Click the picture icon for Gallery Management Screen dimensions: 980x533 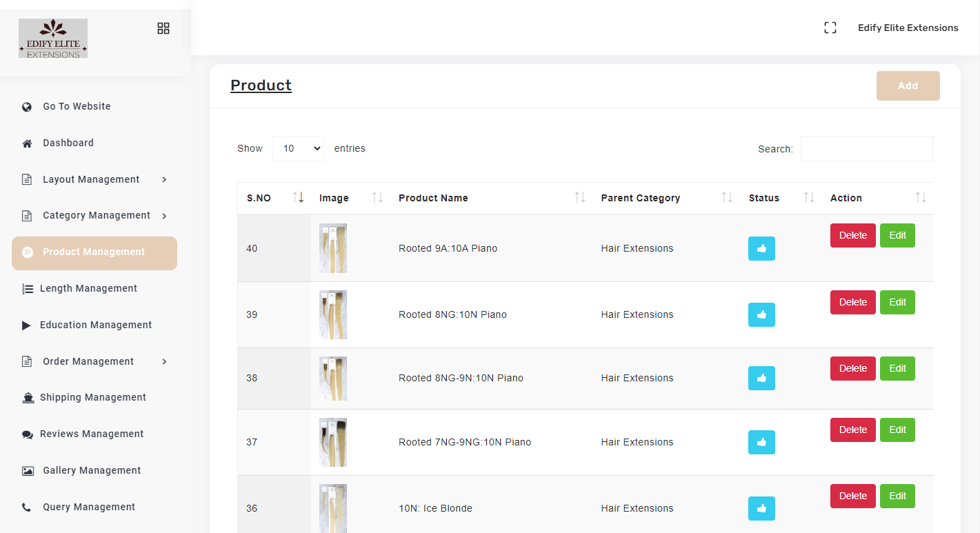(x=28, y=471)
